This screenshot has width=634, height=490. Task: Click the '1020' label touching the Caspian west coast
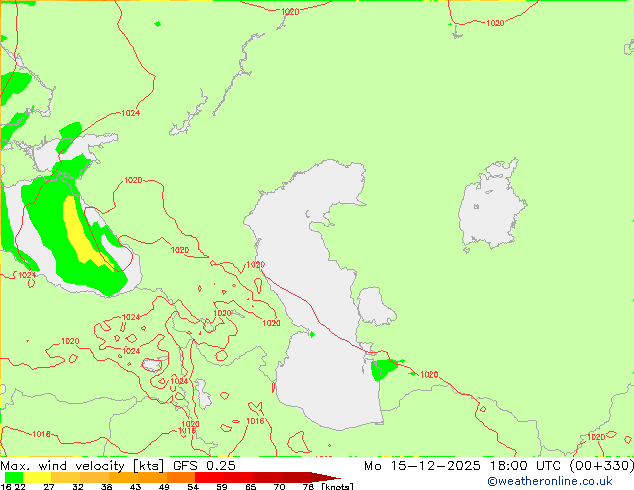coord(255,265)
